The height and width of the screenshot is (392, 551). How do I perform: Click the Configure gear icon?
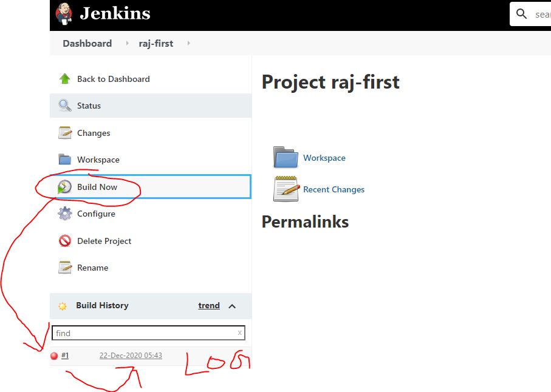pyautogui.click(x=65, y=214)
